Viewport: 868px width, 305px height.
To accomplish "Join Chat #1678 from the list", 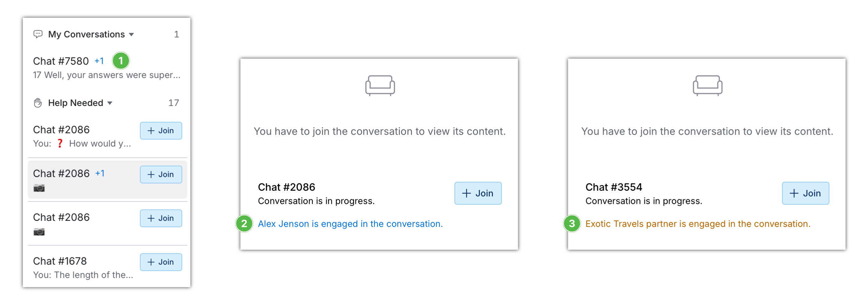I will (x=161, y=262).
